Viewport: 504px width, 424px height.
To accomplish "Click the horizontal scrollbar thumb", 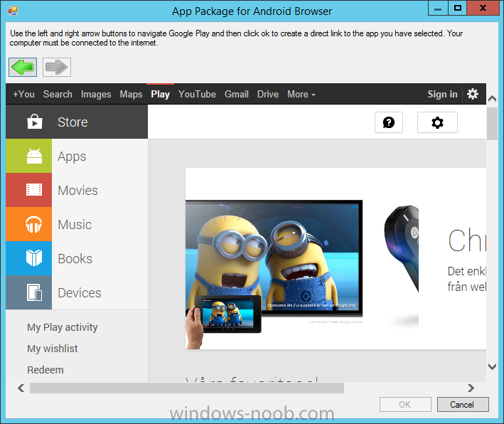I will click(187, 388).
